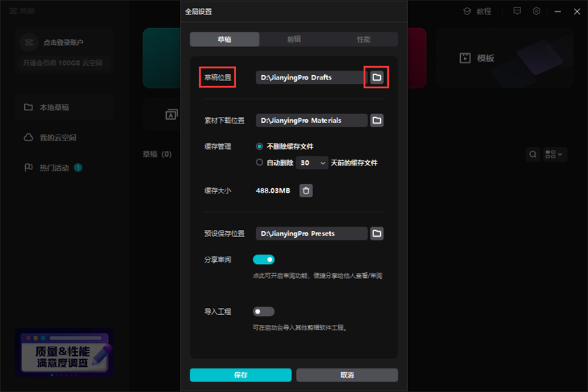The height and width of the screenshot is (392, 588).
Task: Switch to the 剪辑 tab
Action: [x=293, y=39]
